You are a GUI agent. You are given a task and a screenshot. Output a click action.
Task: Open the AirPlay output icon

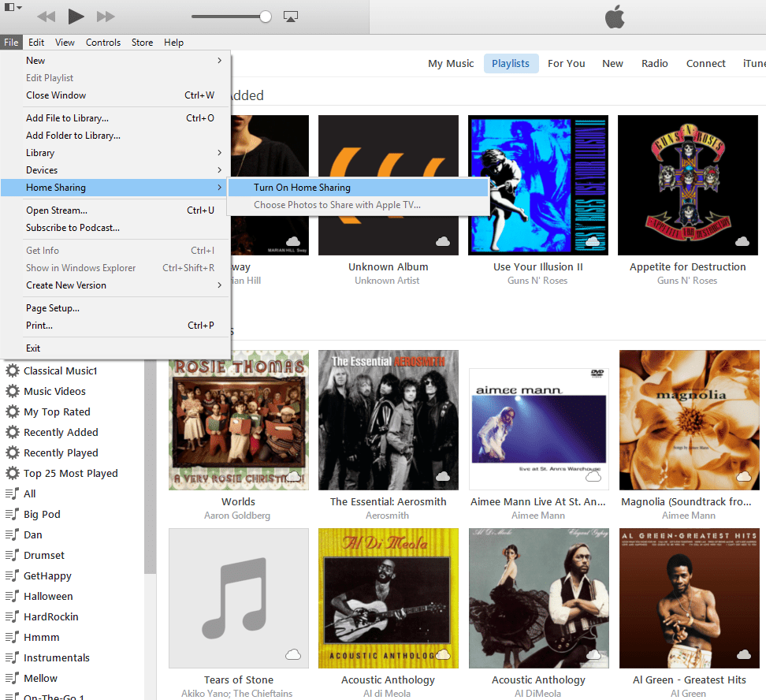pos(291,17)
